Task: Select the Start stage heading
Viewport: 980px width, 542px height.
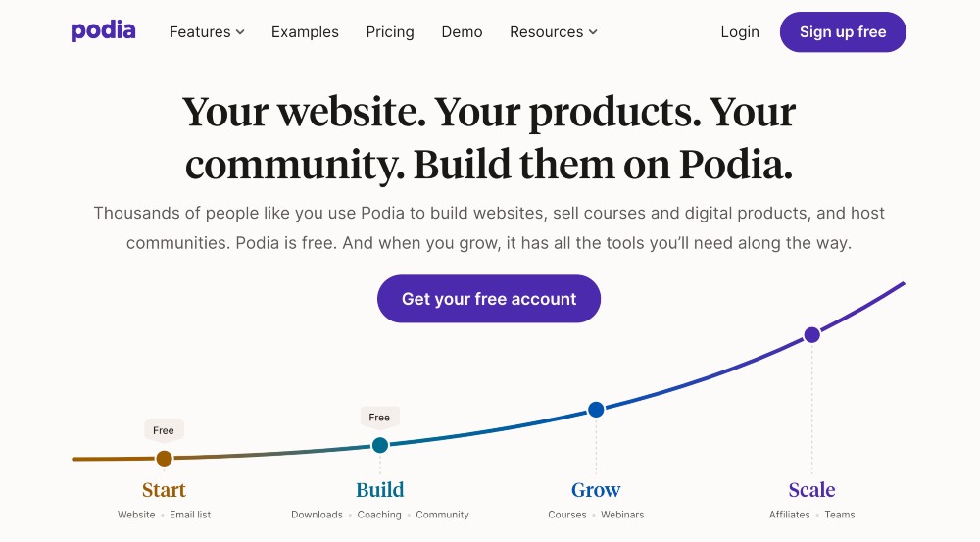Action: click(x=164, y=490)
